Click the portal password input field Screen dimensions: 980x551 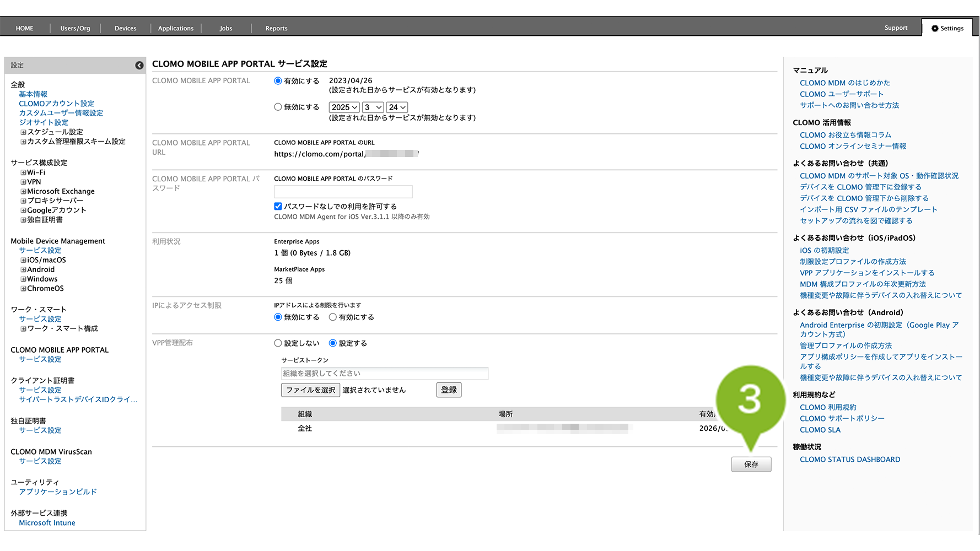[343, 192]
